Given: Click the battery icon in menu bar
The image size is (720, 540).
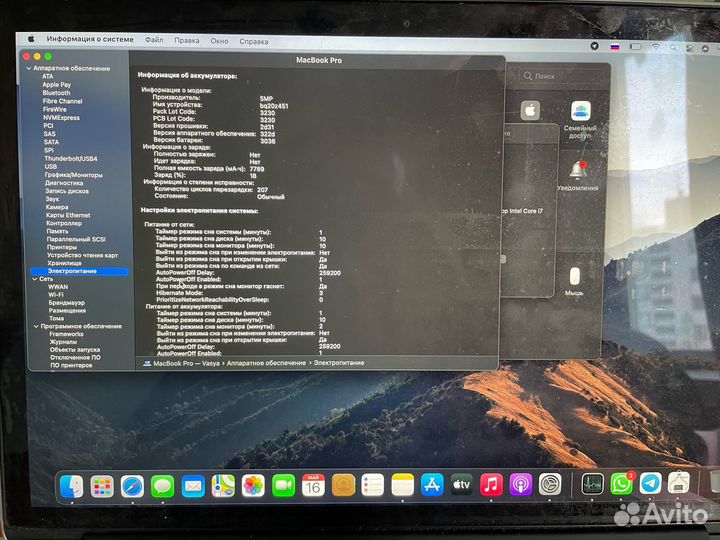Looking at the screenshot, I should 636,47.
